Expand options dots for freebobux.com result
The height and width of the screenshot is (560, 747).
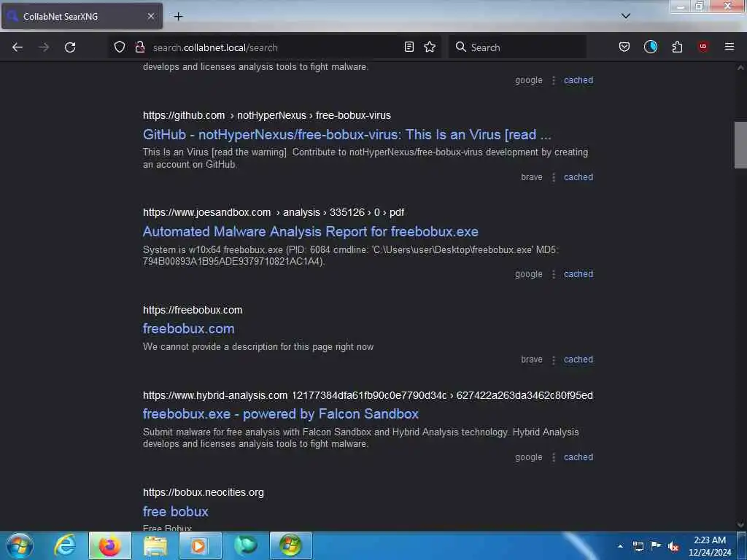[x=553, y=360]
